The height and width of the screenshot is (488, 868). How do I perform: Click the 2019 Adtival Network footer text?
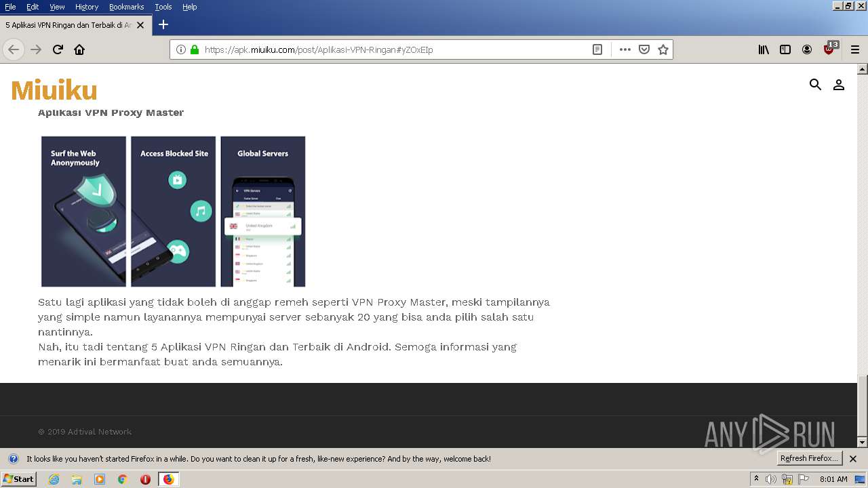[x=85, y=432]
